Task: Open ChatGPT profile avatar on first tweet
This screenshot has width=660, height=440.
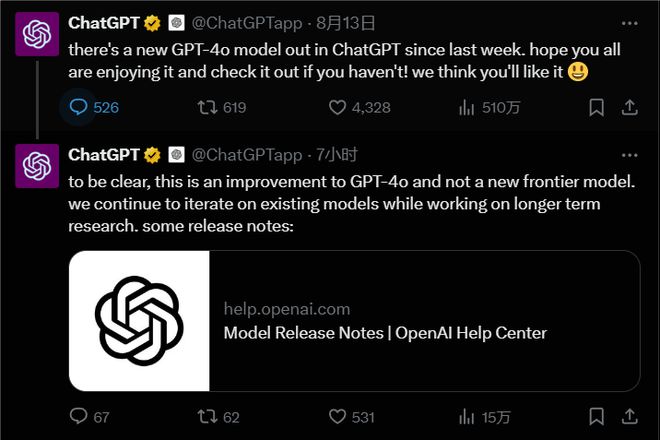Action: 38,36
